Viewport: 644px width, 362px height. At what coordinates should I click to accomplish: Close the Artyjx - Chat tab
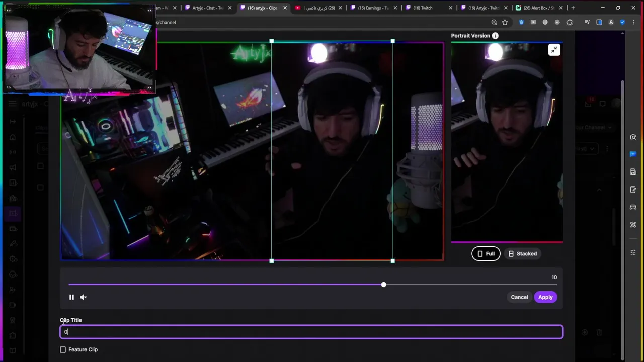[230, 8]
